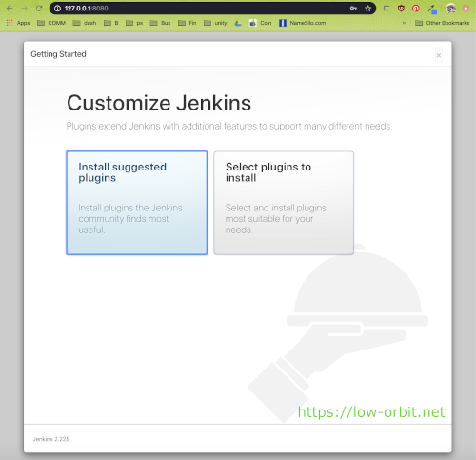The height and width of the screenshot is (460, 476).
Task: Open the unity bookmarks folder
Action: (x=215, y=23)
